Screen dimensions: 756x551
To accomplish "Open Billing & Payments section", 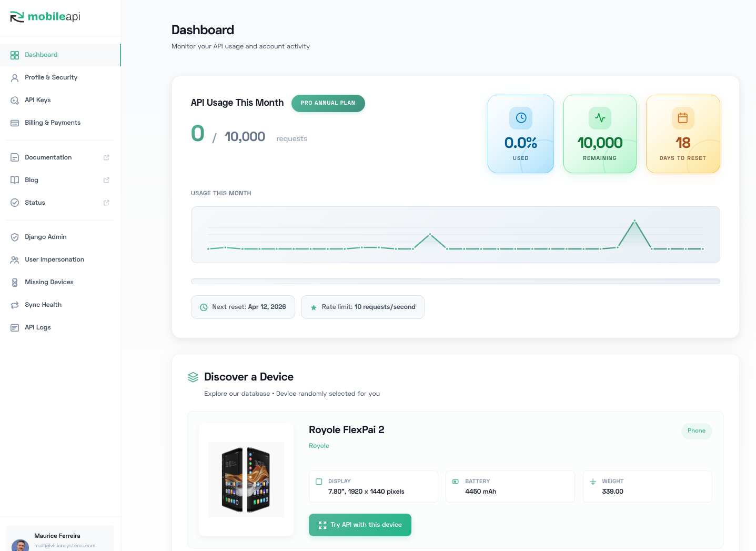I will 53,123.
